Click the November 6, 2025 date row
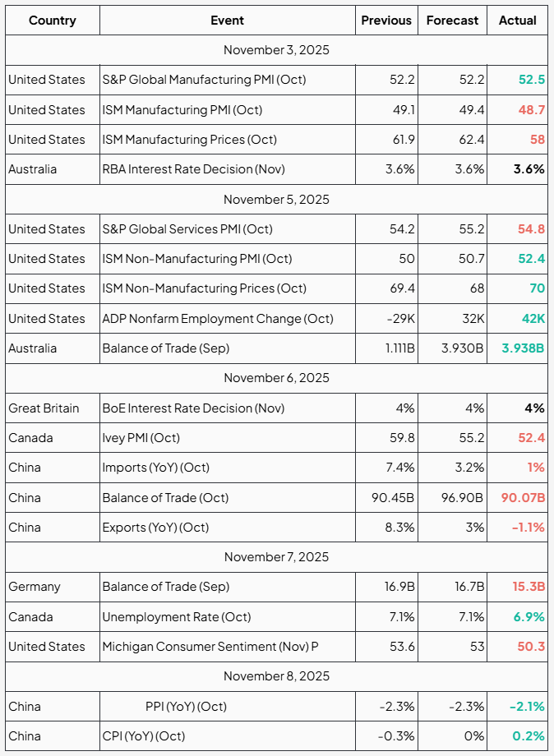 pyautogui.click(x=276, y=378)
